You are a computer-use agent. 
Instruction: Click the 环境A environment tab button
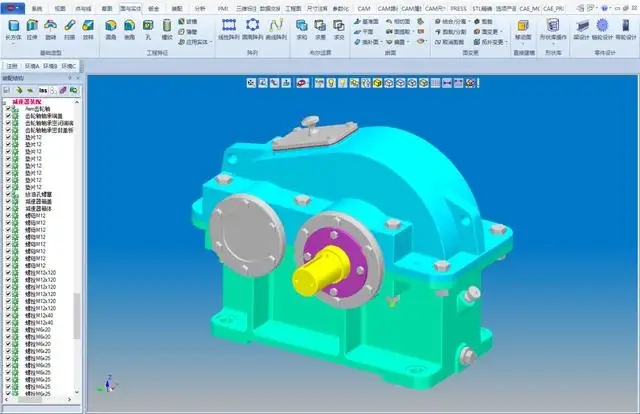(x=31, y=66)
